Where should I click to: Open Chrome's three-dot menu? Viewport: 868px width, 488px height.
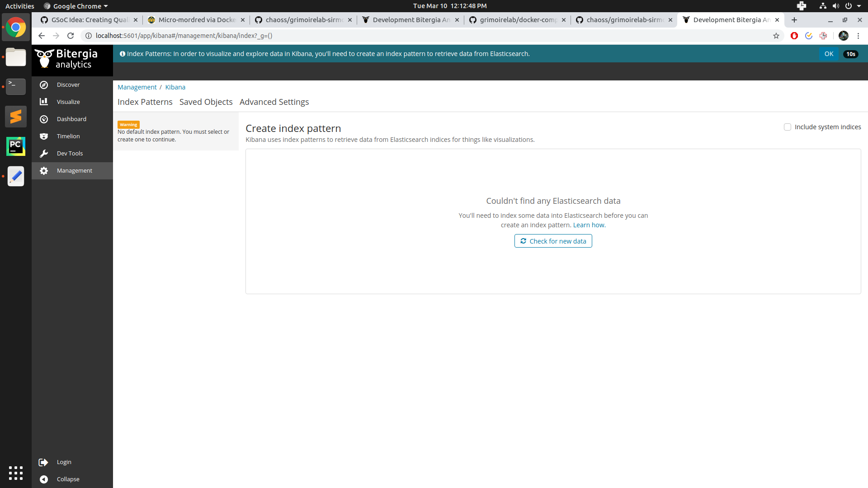[x=858, y=36]
